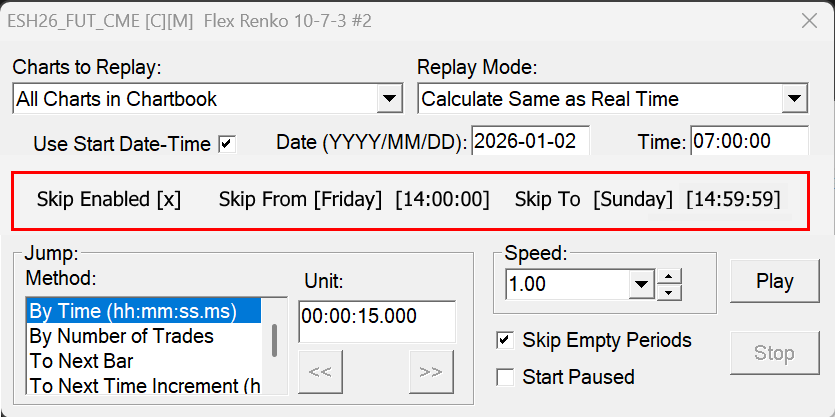Viewport: 835px width, 419px height.
Task: Pick To Next Time Increment method
Action: pos(144,384)
